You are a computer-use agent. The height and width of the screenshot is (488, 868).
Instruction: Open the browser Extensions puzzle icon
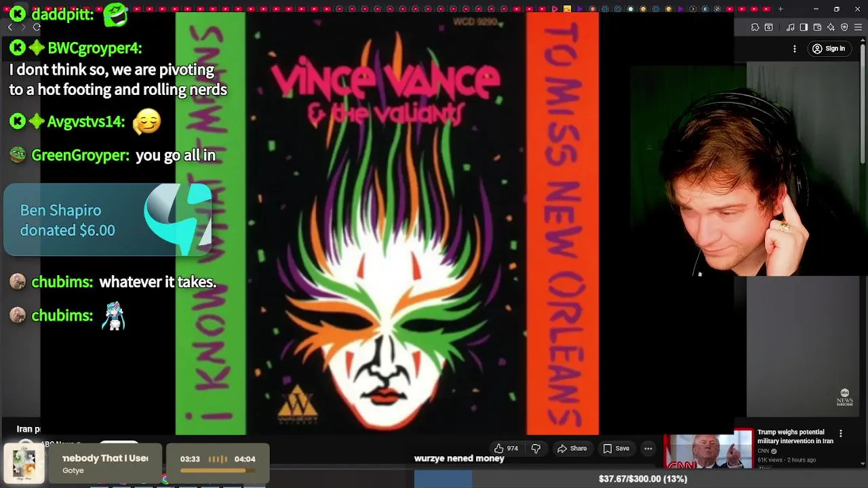coord(755,27)
